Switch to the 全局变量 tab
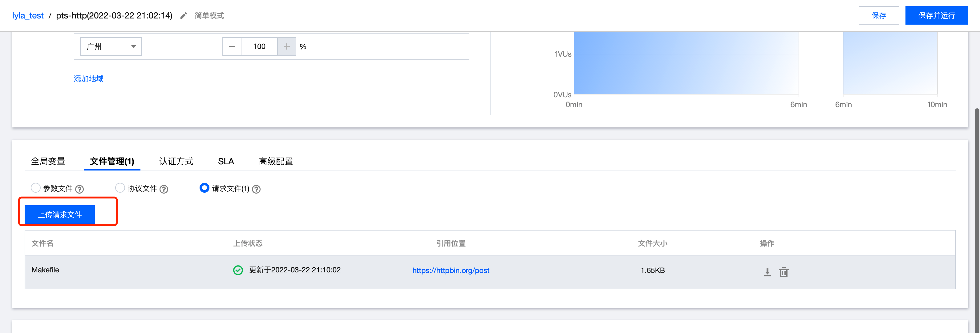 (x=48, y=161)
